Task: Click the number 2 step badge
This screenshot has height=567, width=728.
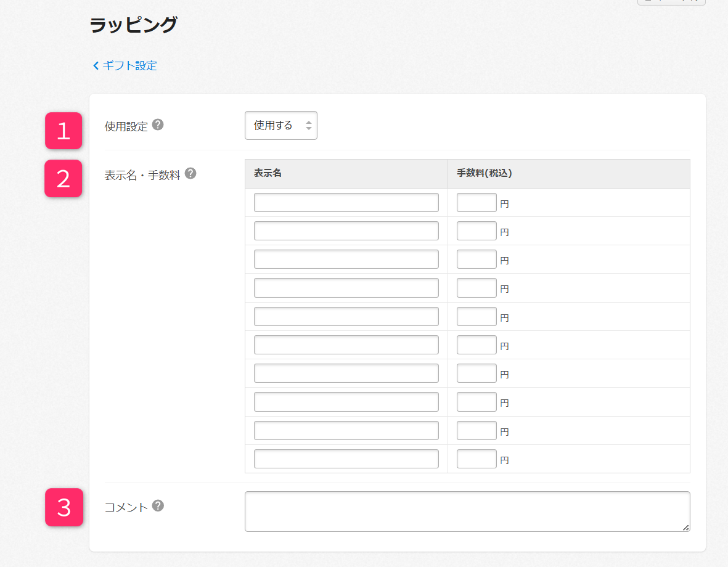Action: [63, 179]
